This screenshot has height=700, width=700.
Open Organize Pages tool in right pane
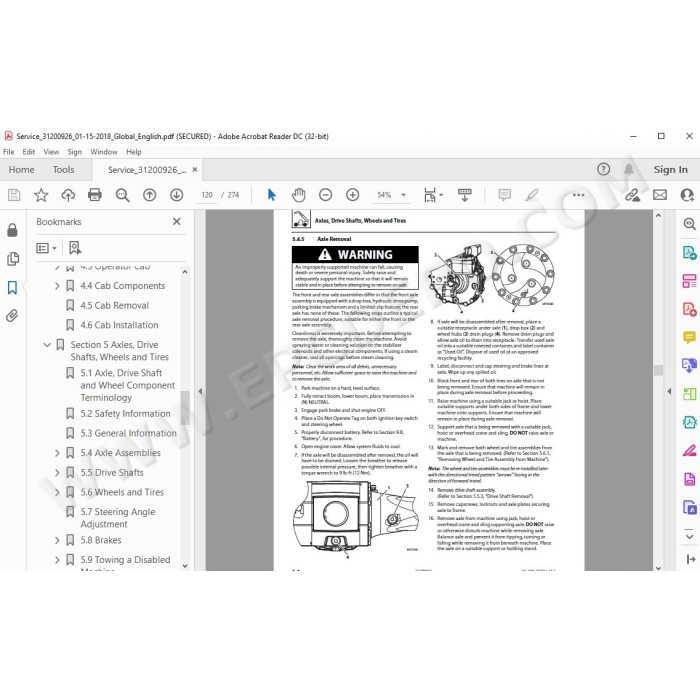pyautogui.click(x=690, y=281)
